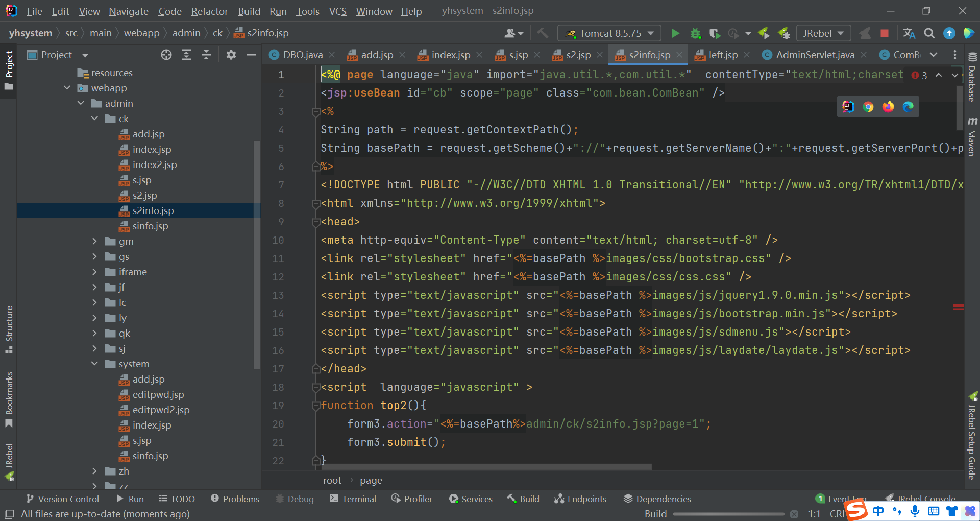The width and height of the screenshot is (980, 521).
Task: Toggle the JRebel left tool window
Action: [x=9, y=463]
